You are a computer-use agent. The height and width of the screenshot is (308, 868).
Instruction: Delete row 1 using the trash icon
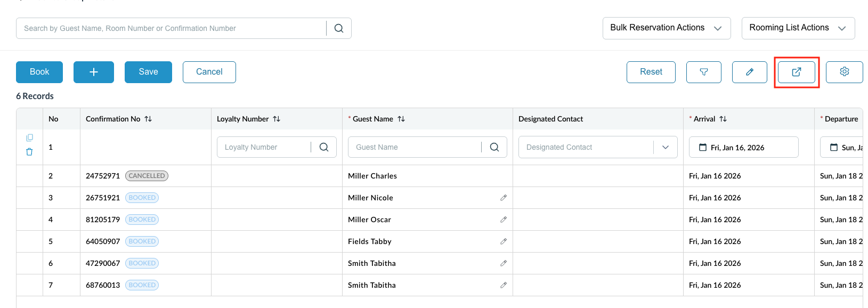(29, 152)
